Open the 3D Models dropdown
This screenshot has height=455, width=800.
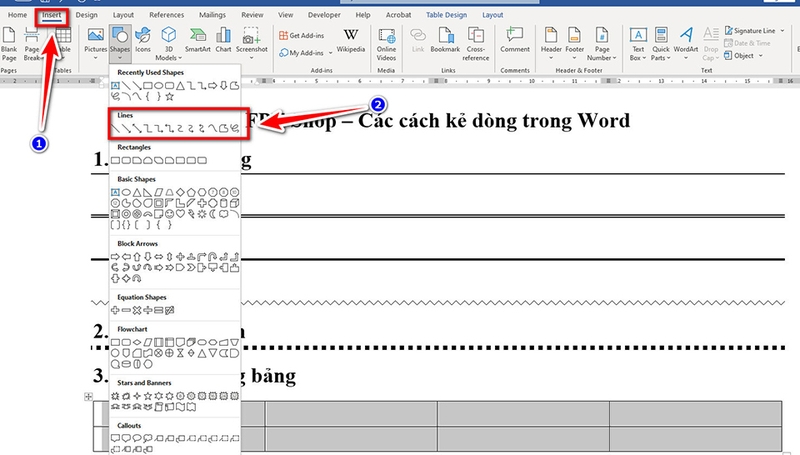coord(168,44)
